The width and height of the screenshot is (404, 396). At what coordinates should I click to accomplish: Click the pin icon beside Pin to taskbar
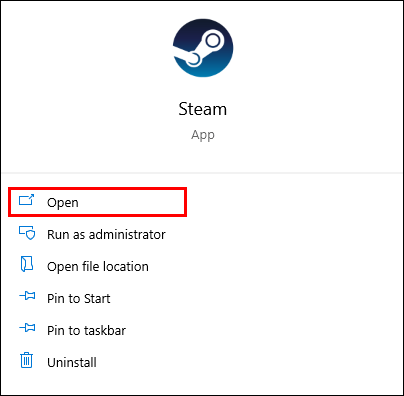[x=27, y=328]
